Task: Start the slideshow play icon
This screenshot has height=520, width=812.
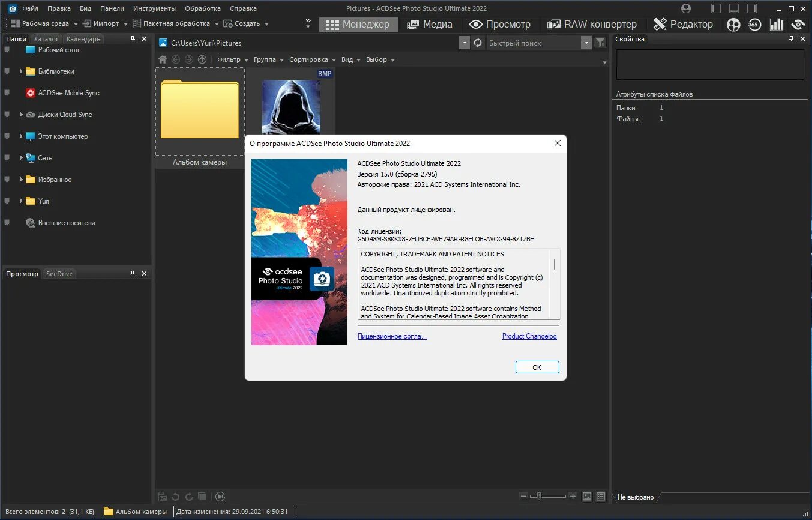Action: 220,497
